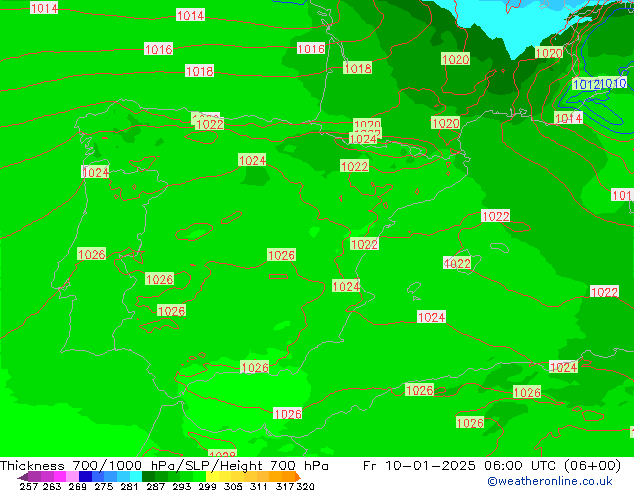Click the dark purple arrow tip starting the legend
The width and height of the screenshot is (634, 490).
[23, 477]
